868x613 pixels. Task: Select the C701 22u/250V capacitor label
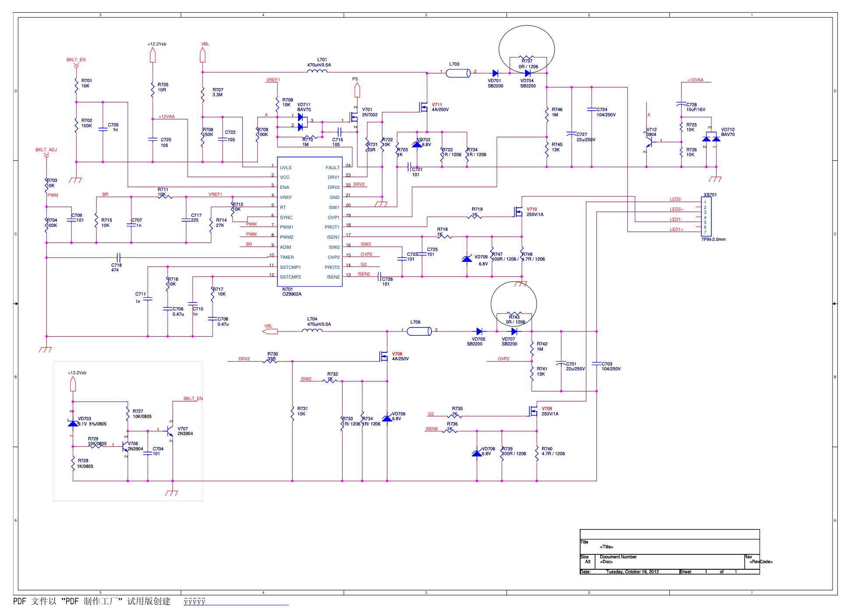(575, 366)
